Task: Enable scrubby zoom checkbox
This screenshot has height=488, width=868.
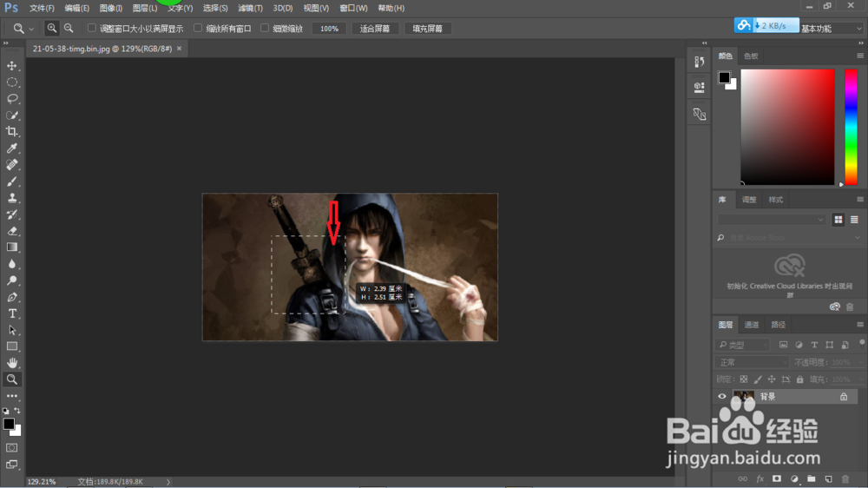Action: coord(265,28)
